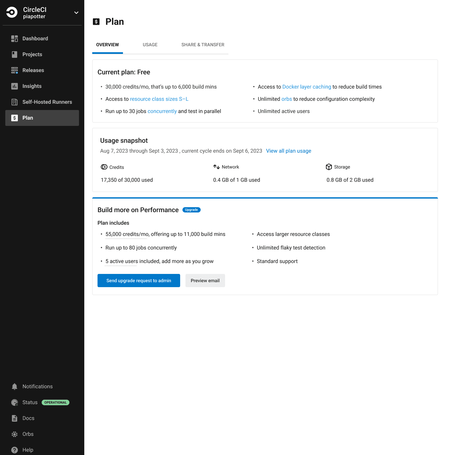This screenshot has height=455, width=476.
Task: Click the Notifications bell icon
Action: point(15,387)
